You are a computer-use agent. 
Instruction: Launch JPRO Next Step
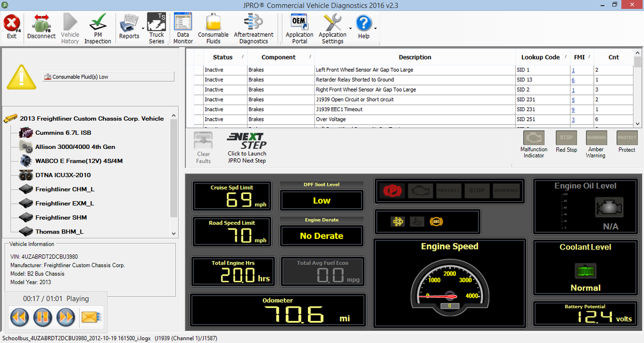point(247,148)
